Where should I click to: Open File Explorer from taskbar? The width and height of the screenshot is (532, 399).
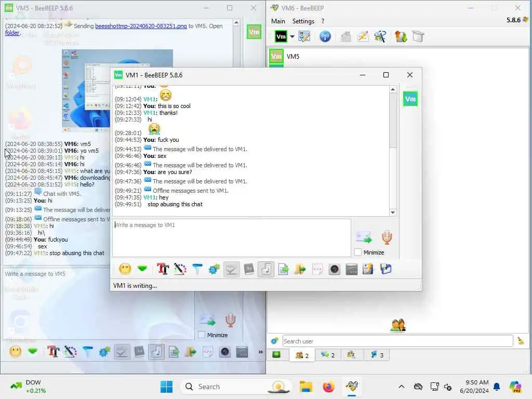pos(305,387)
